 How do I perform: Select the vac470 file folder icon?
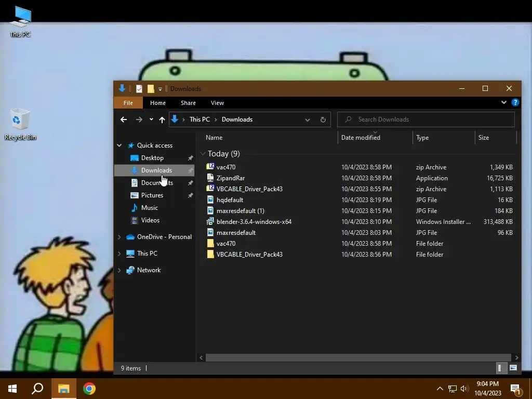pyautogui.click(x=210, y=243)
